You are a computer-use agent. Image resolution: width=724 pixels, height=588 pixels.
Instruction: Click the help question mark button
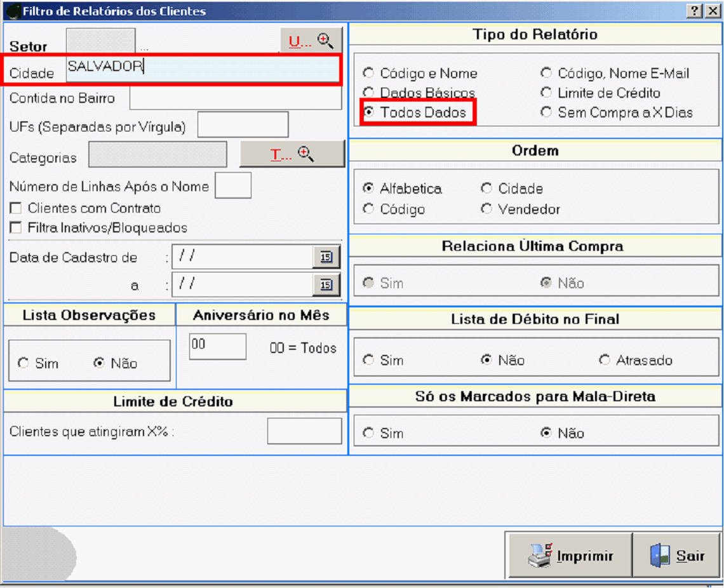tap(695, 11)
